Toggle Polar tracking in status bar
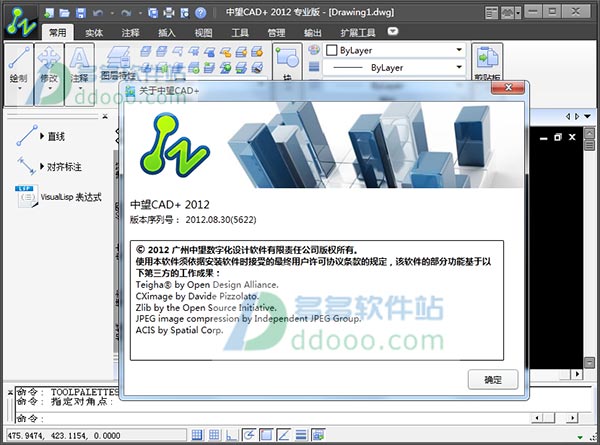The image size is (600, 445). 249,435
